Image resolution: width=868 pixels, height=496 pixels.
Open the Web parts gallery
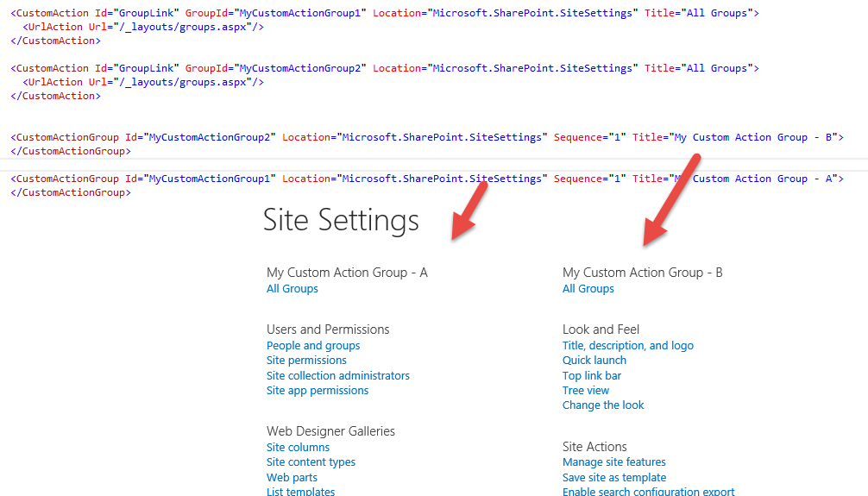[x=292, y=478]
